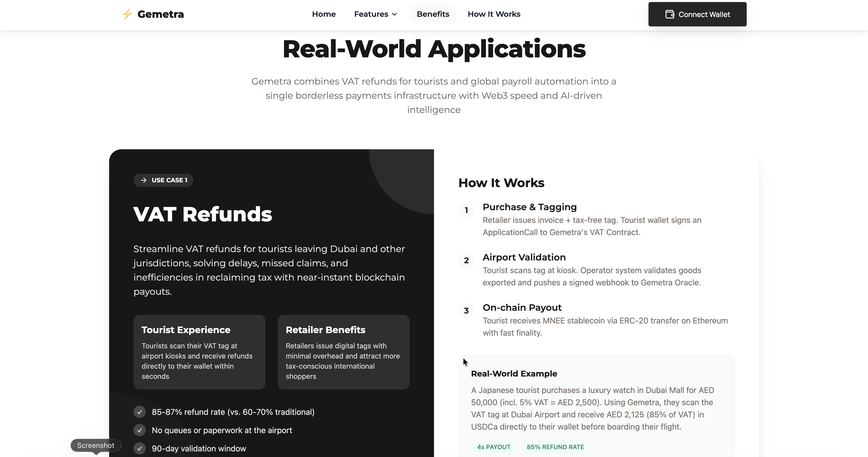Click the 85% REFUND RATE tag
868x457 pixels.
(555, 447)
